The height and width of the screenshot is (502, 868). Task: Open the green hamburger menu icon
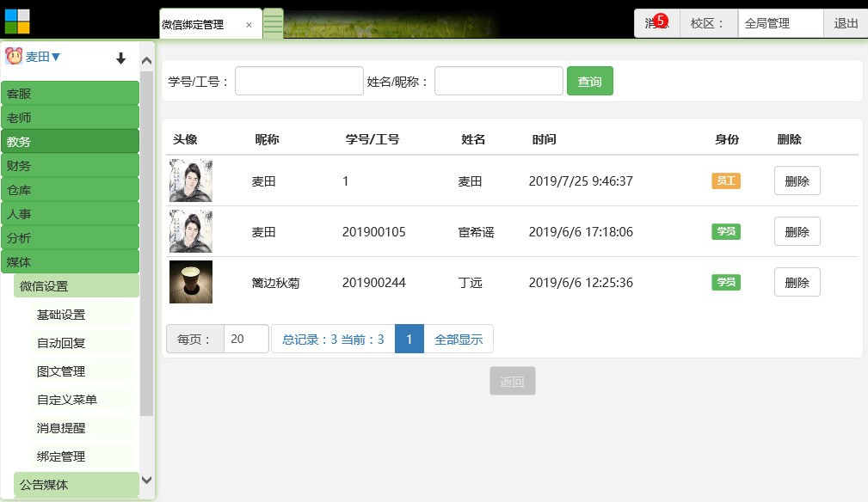(x=273, y=23)
